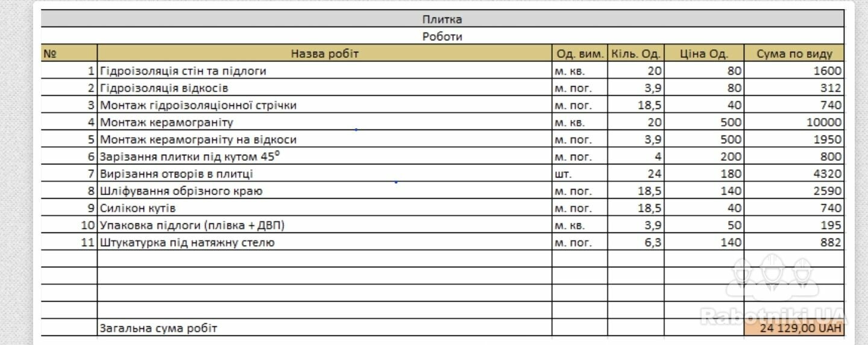The height and width of the screenshot is (345, 868).
Task: Click the 'шт.' unit cell in row 7
Action: pyautogui.click(x=580, y=174)
